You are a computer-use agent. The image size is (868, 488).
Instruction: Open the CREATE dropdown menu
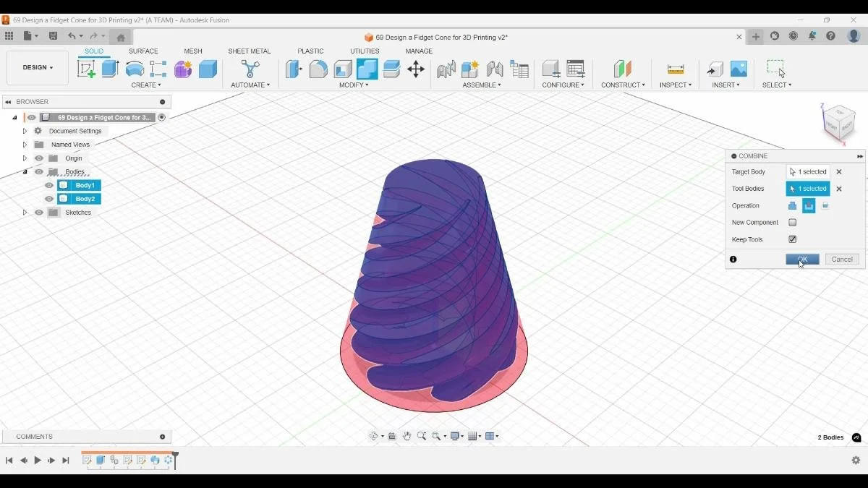[x=146, y=85]
